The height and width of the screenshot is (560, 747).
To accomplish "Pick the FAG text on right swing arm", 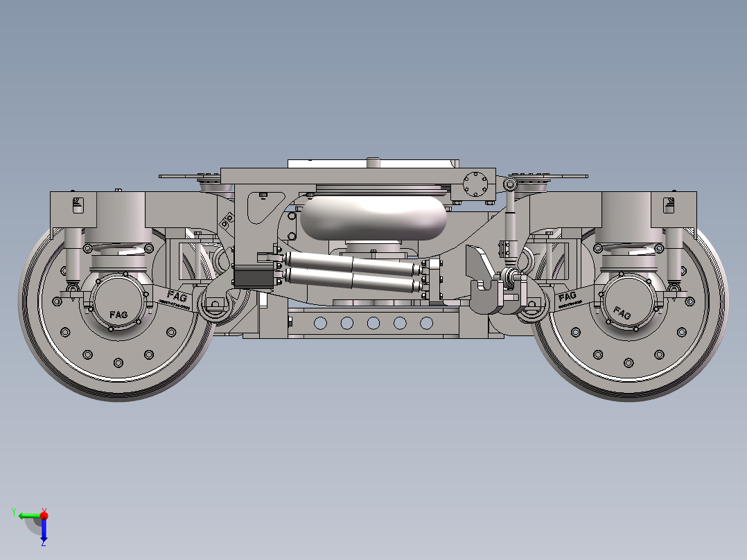I will click(567, 297).
